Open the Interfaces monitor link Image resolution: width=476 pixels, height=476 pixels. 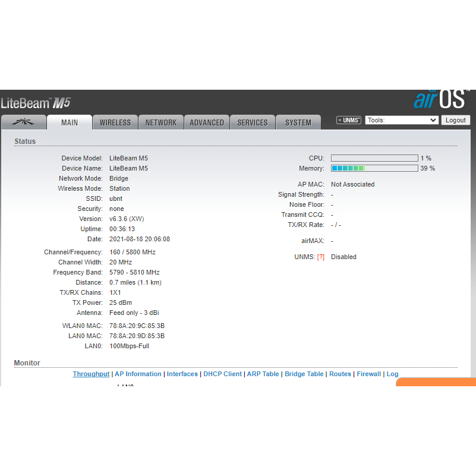click(182, 374)
